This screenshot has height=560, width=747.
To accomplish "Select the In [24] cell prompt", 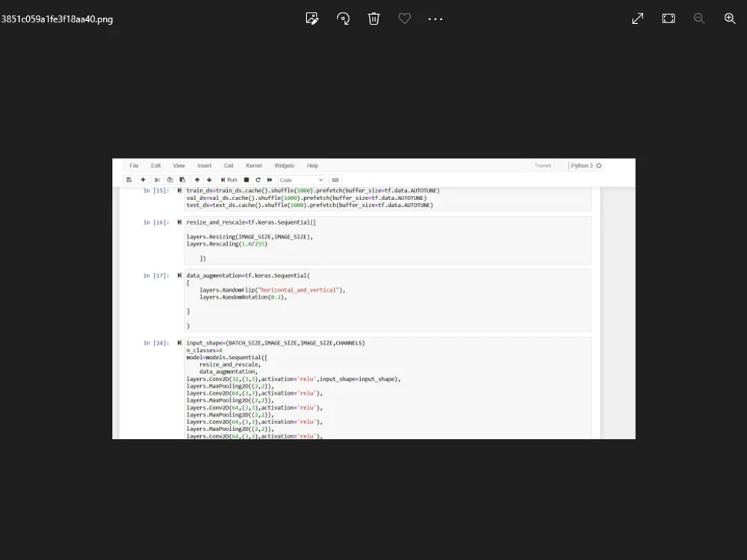I will (x=156, y=343).
